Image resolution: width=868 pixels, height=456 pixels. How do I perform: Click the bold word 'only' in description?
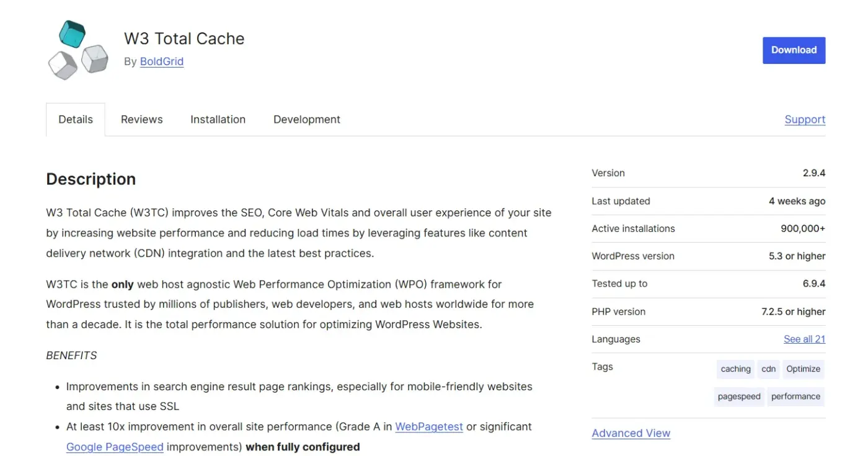pos(123,285)
